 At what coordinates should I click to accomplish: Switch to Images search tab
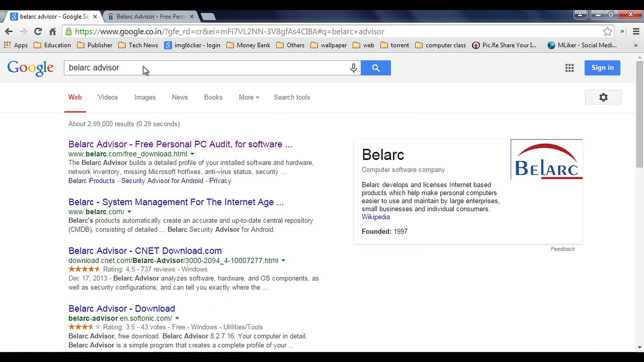click(x=145, y=98)
